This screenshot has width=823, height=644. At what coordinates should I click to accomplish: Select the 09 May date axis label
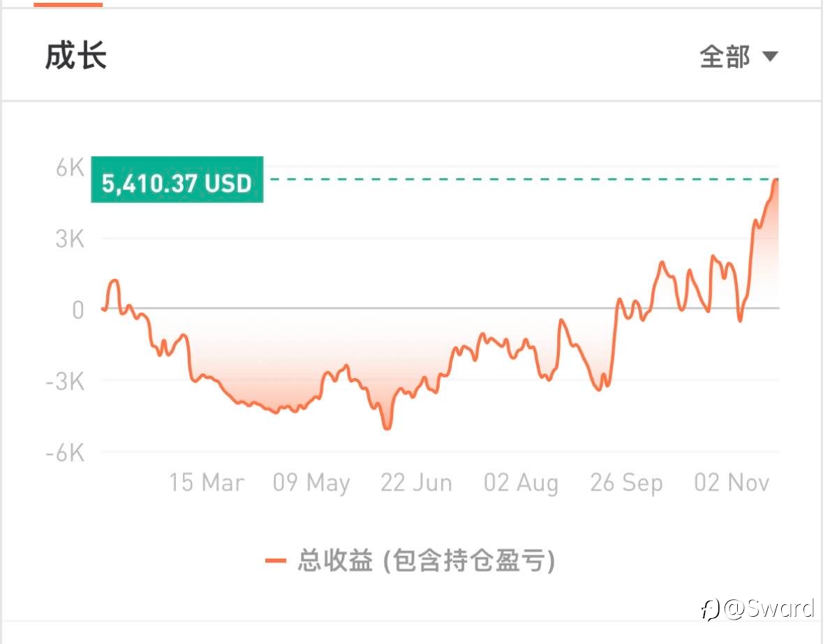(311, 482)
